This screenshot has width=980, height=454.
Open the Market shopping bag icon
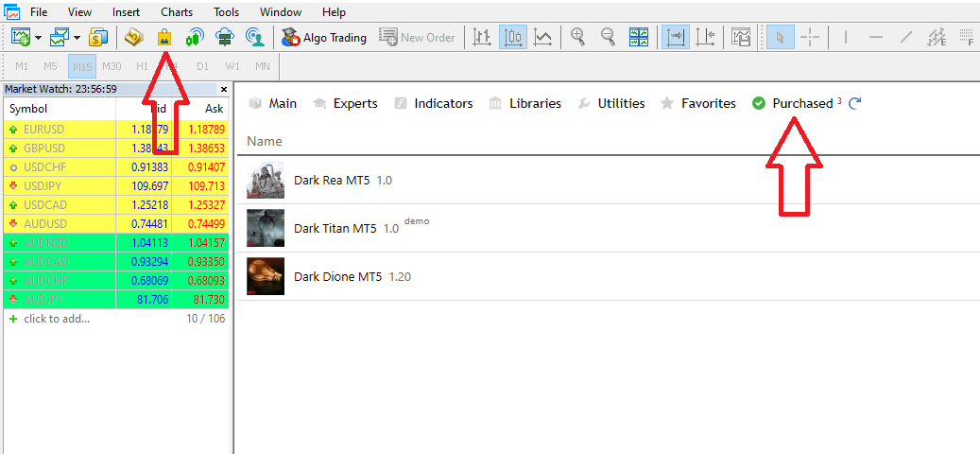click(164, 38)
